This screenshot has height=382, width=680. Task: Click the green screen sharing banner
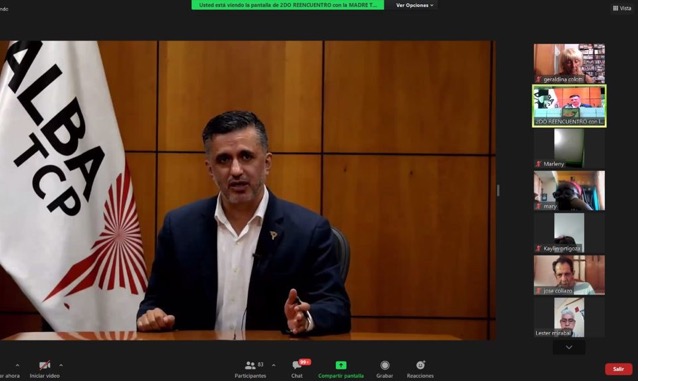(288, 5)
